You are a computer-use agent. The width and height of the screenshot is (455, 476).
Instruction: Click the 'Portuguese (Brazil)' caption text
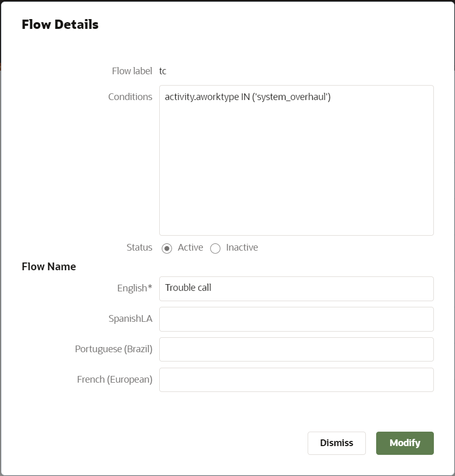(x=113, y=349)
